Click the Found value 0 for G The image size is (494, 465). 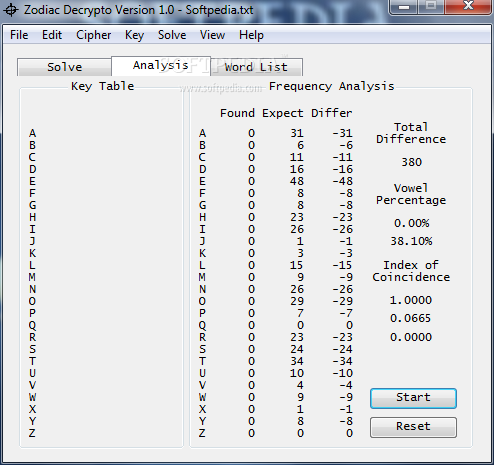[x=251, y=205]
